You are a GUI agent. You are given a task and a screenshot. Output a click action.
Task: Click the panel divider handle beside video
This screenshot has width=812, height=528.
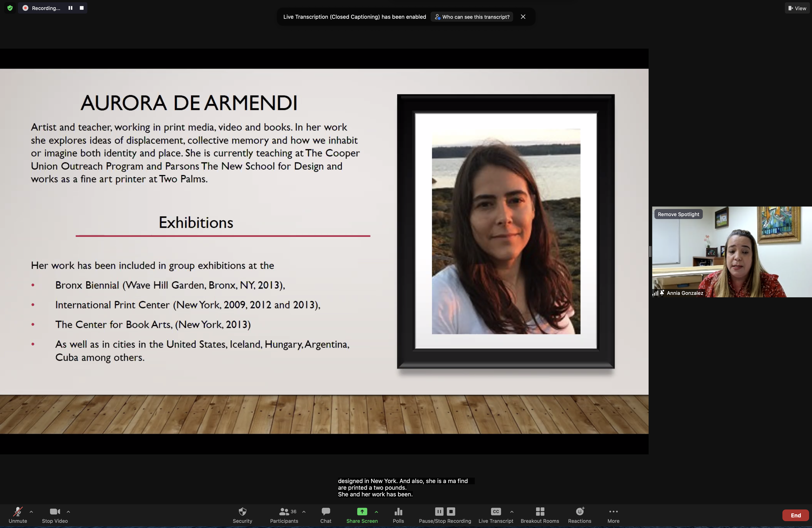click(650, 252)
